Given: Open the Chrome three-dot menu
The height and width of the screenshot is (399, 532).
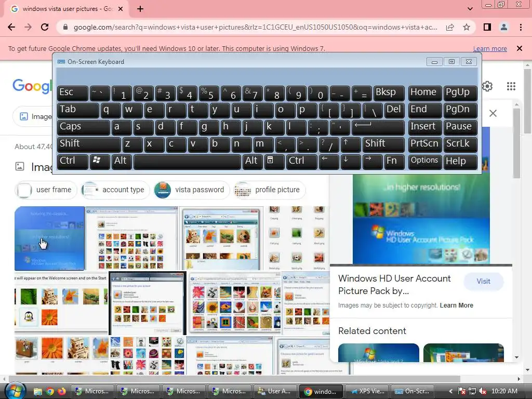Looking at the screenshot, I should pyautogui.click(x=521, y=27).
